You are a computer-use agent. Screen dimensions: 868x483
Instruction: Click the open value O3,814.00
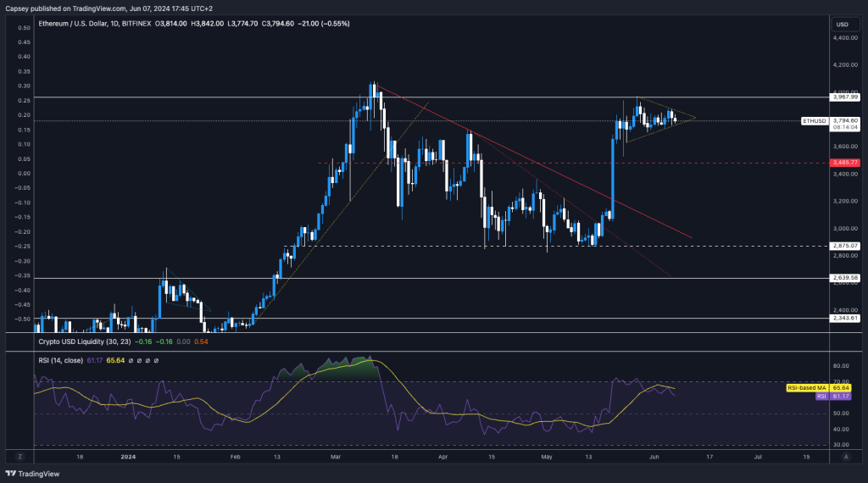(x=171, y=24)
